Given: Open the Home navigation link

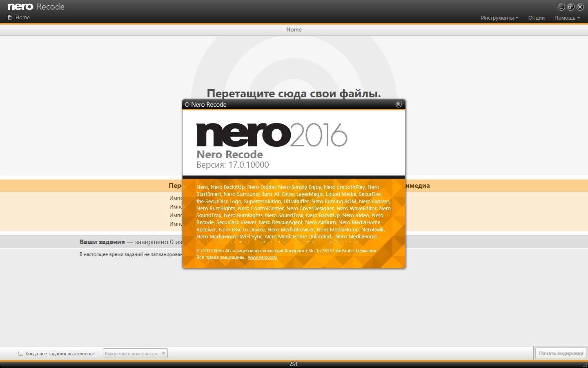Looking at the screenshot, I should [x=22, y=18].
